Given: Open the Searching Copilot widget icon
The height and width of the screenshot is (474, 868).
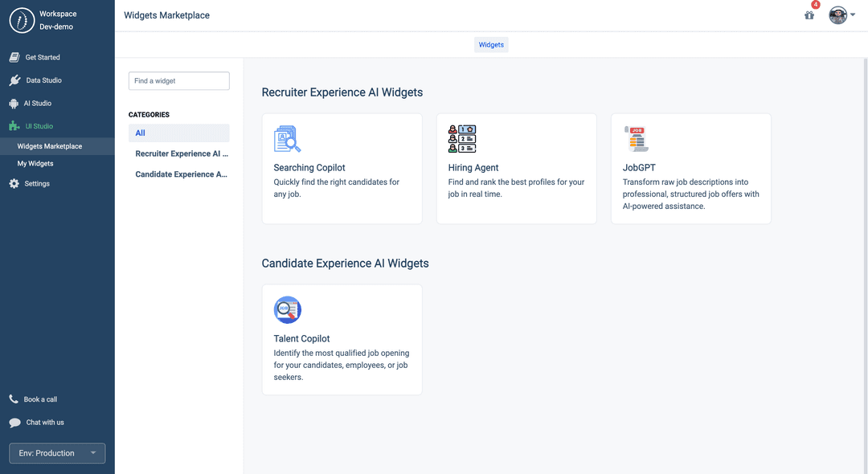Looking at the screenshot, I should click(288, 138).
